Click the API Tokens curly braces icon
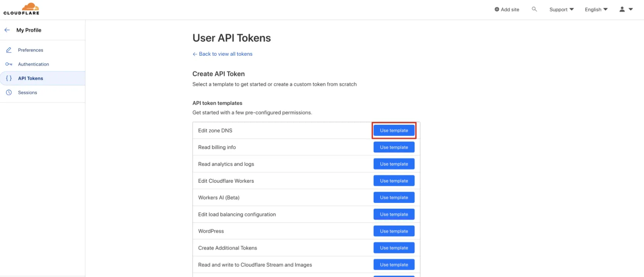The height and width of the screenshot is (277, 644). click(x=9, y=78)
